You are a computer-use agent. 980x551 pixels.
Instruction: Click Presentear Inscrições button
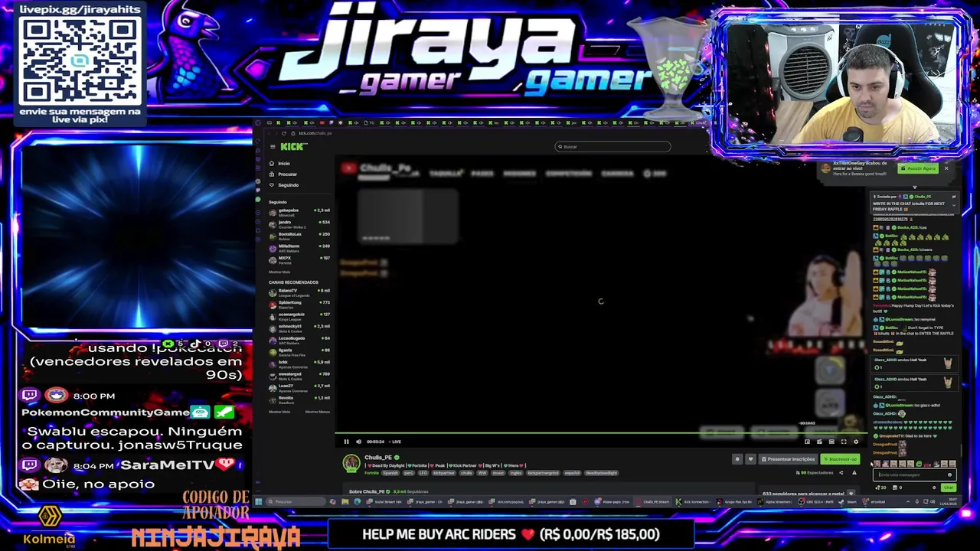point(788,459)
